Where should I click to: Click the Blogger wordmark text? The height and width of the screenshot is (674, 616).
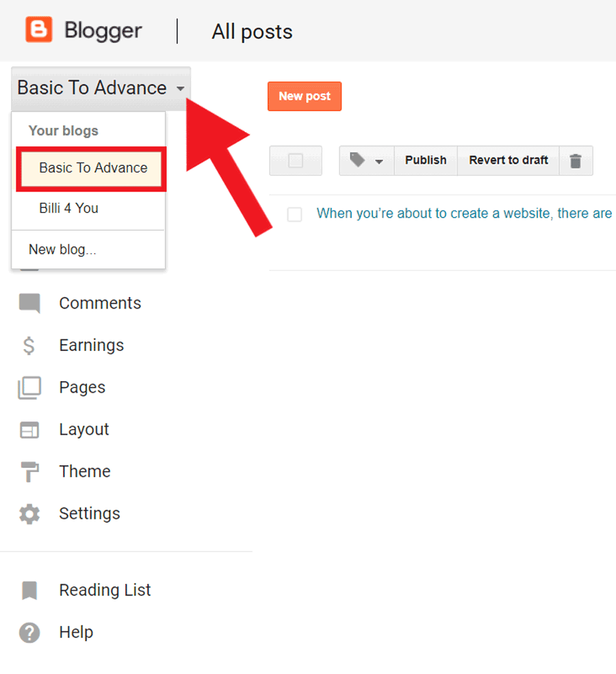pos(103,31)
